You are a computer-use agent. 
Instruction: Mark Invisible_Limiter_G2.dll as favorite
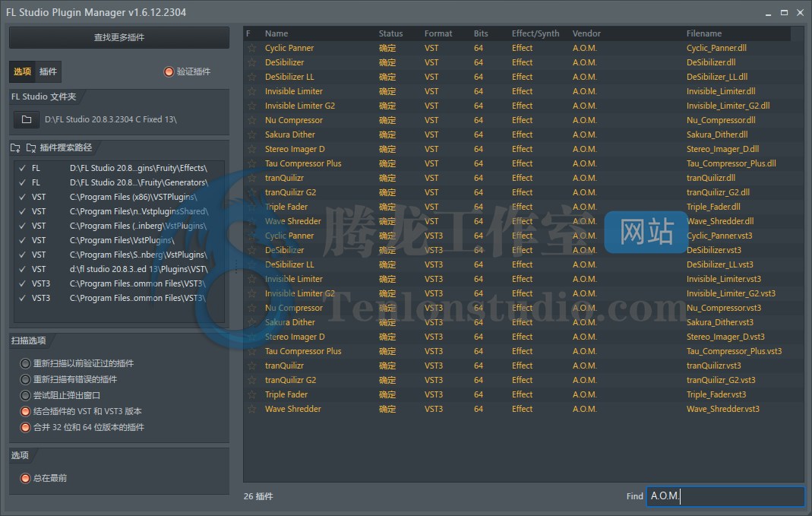click(251, 106)
